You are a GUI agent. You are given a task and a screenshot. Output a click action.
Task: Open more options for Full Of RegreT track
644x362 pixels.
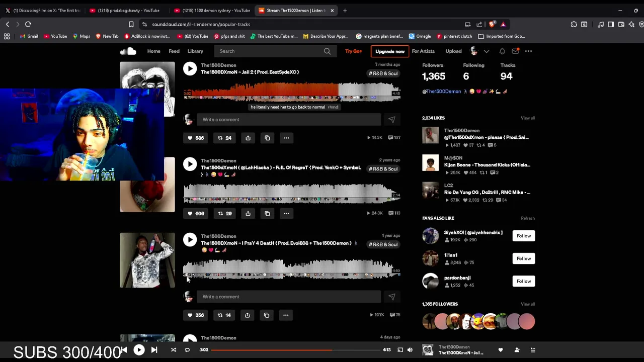tap(286, 213)
